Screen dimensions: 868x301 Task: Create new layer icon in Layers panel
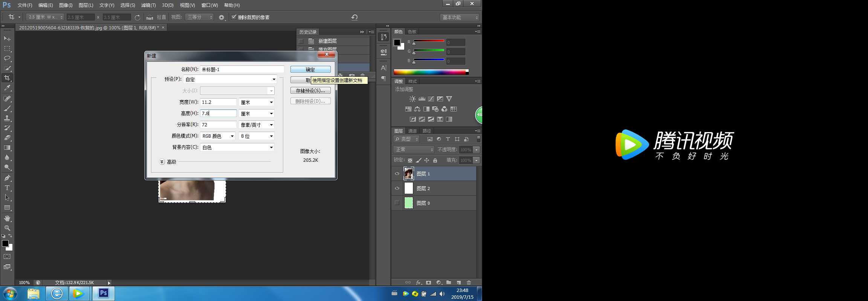[x=459, y=283]
